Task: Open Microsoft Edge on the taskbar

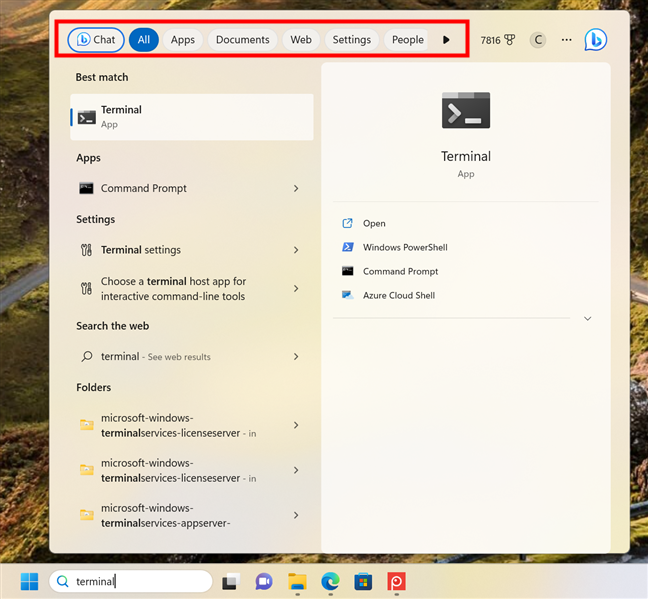Action: [x=330, y=582]
